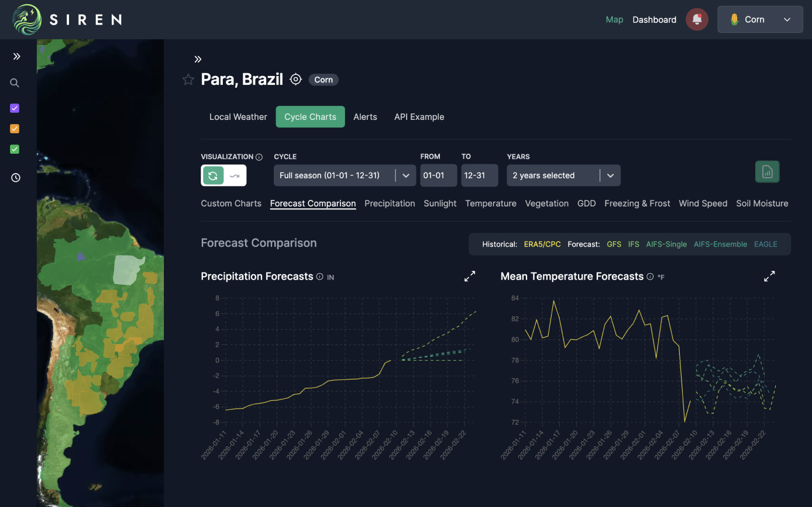Toggle the green layer checkbox
This screenshot has height=507, width=812.
click(x=15, y=149)
